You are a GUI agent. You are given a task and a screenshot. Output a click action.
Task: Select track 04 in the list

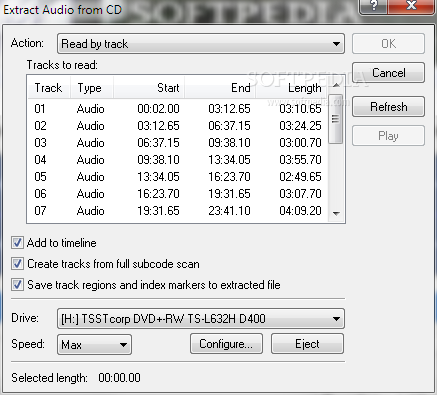(x=178, y=160)
